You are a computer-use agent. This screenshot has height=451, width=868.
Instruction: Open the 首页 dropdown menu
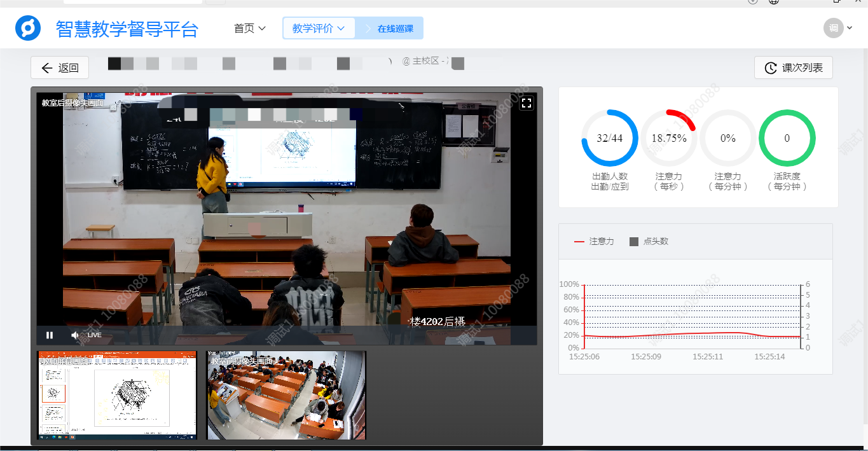pos(249,28)
